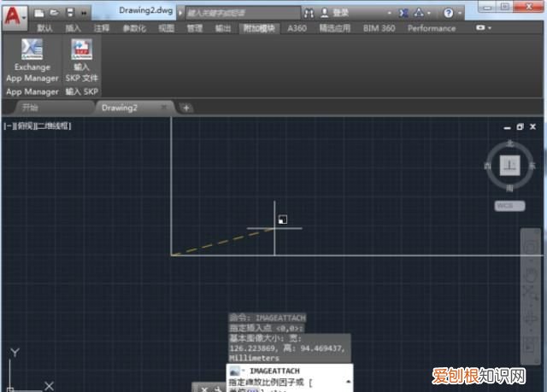Viewport: 547px width, 392px height.
Task: Minimize the drawing viewport window
Action: [x=507, y=127]
